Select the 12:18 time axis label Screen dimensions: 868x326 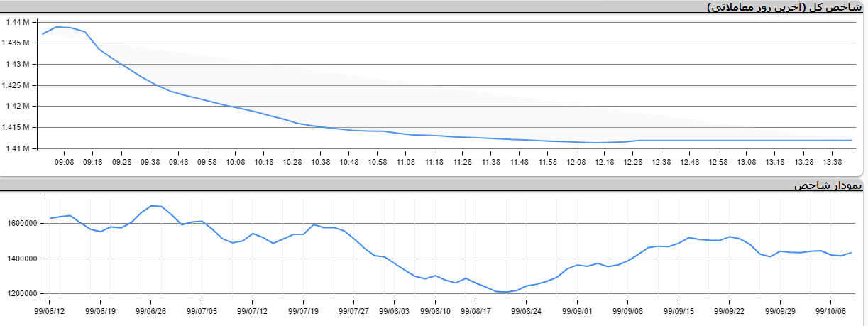[x=604, y=162]
